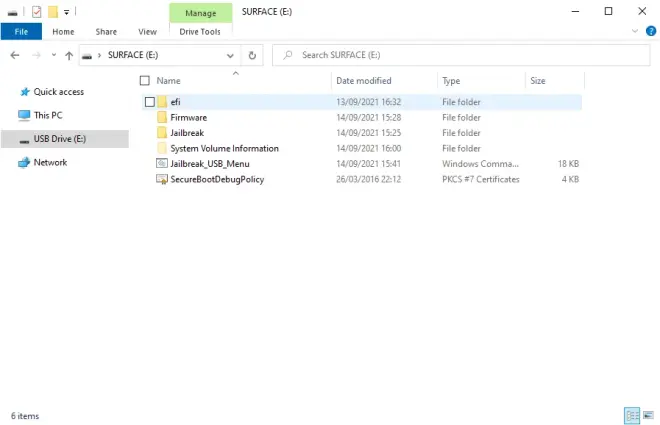Click New folder quick access toolbar icon

(53, 12)
